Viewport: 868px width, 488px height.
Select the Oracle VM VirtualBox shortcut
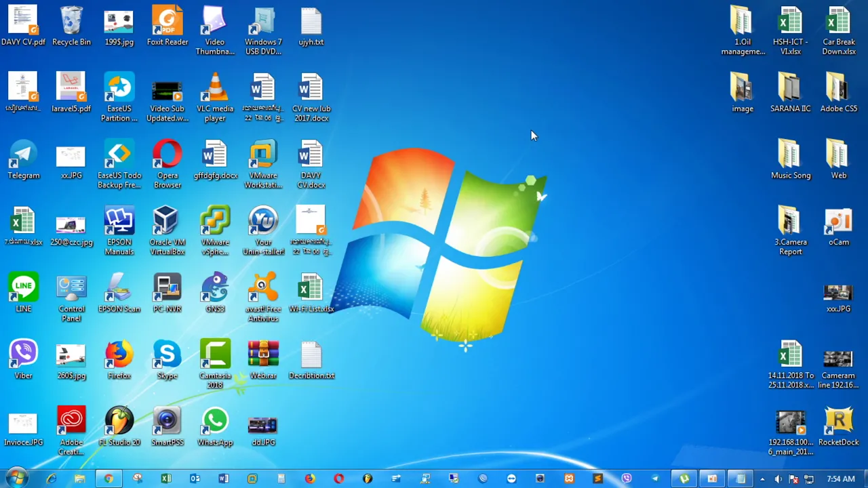tap(167, 230)
